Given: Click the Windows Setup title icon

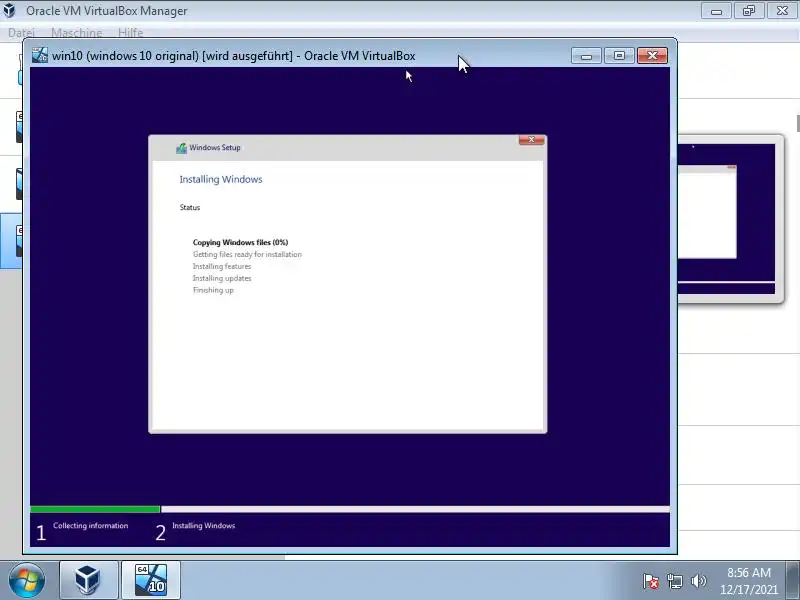Looking at the screenshot, I should pos(181,148).
